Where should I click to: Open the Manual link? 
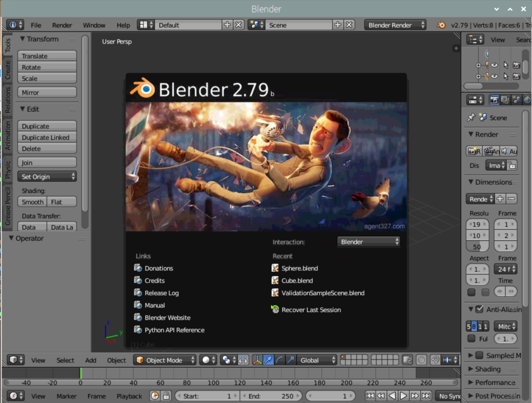155,305
